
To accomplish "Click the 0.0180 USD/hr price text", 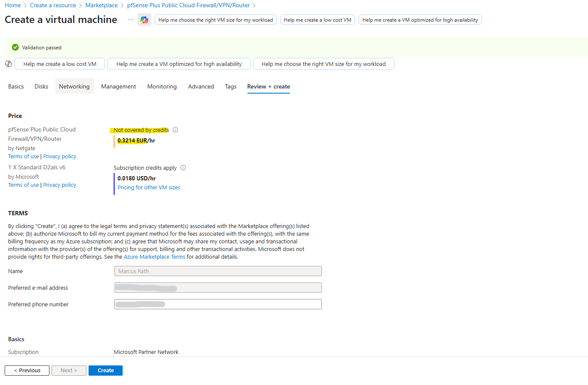I will 137,178.
